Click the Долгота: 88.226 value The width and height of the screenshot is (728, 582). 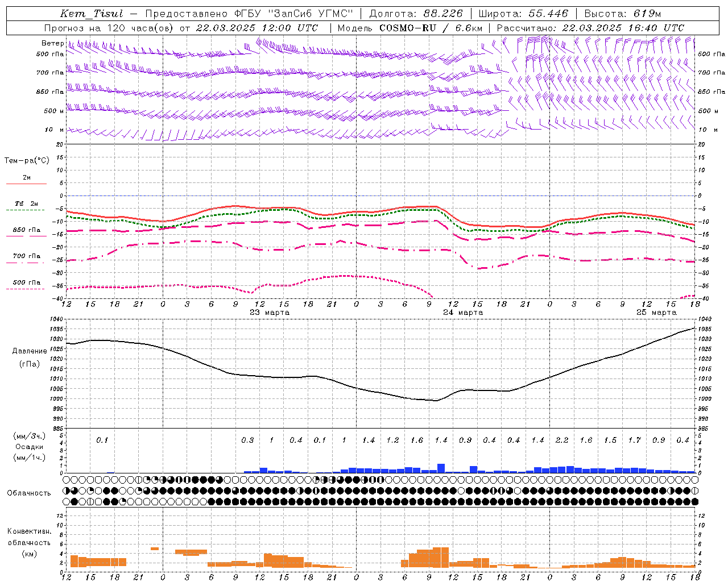tap(416, 14)
